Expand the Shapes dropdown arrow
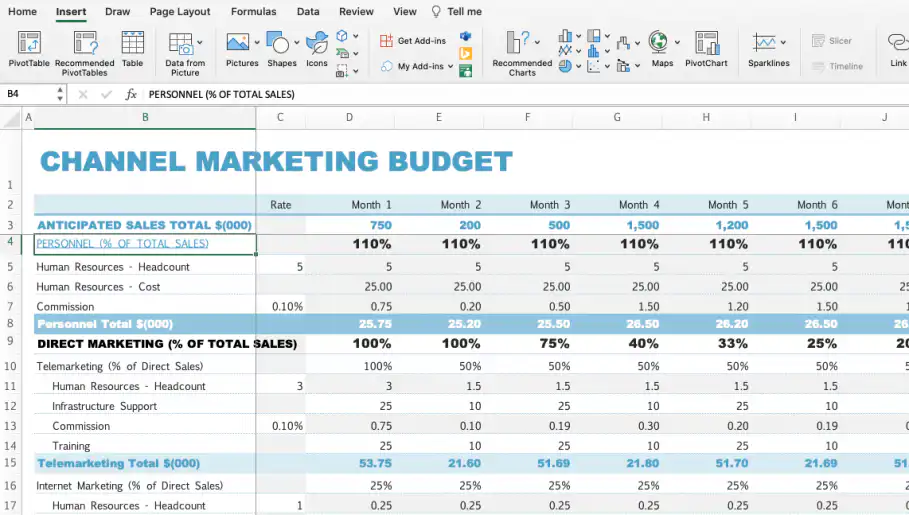Screen dimensions: 909x515 [x=297, y=42]
